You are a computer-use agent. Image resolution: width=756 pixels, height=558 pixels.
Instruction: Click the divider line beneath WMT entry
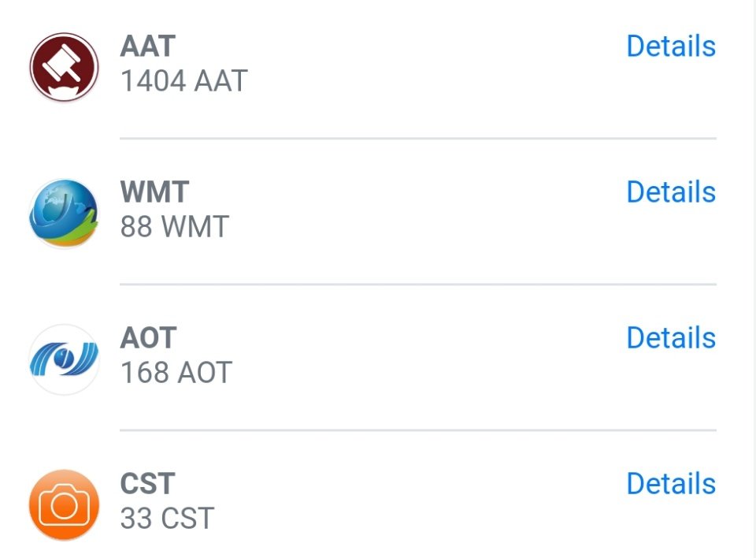tap(418, 285)
